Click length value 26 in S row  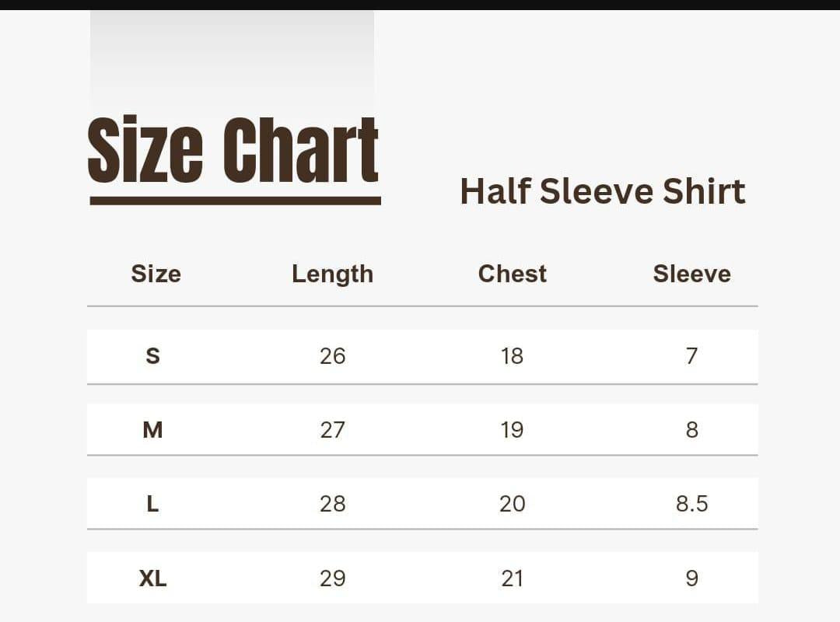[x=332, y=356]
